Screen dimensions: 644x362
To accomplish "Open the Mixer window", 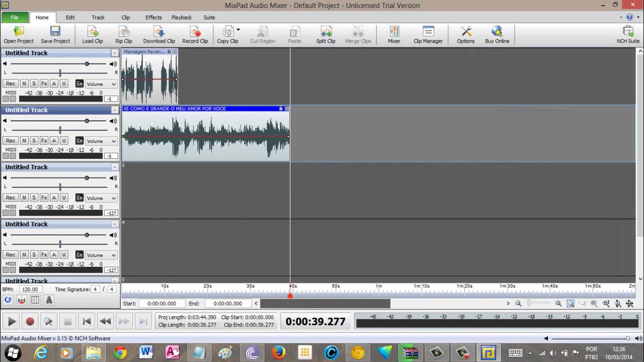I will (394, 35).
